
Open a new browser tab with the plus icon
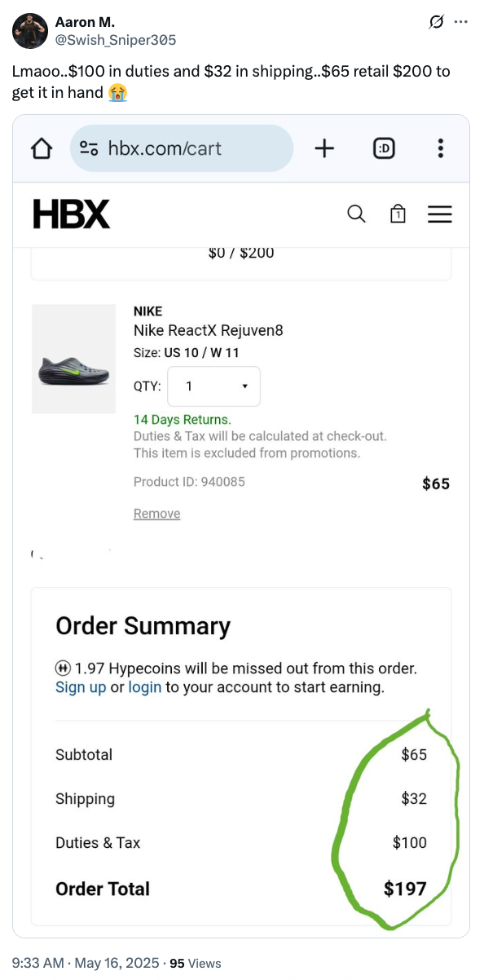[324, 148]
